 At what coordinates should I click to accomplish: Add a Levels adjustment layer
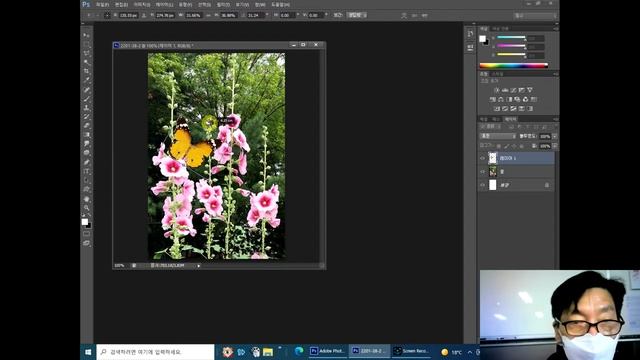click(x=505, y=90)
